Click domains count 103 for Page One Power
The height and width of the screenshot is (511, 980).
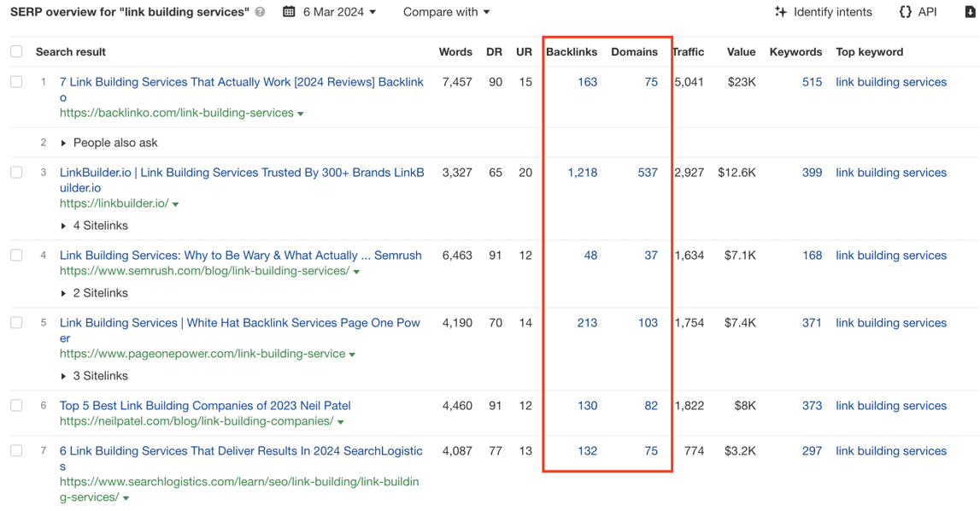[648, 323]
